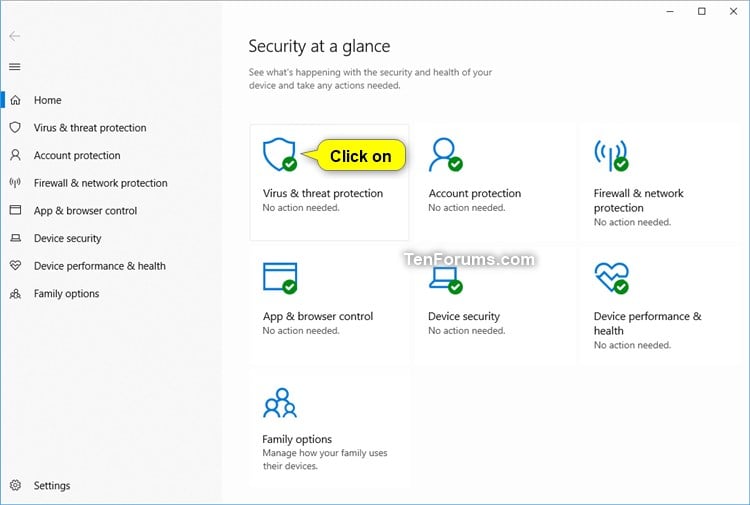Open Device security from sidebar
The image size is (750, 505).
point(67,238)
